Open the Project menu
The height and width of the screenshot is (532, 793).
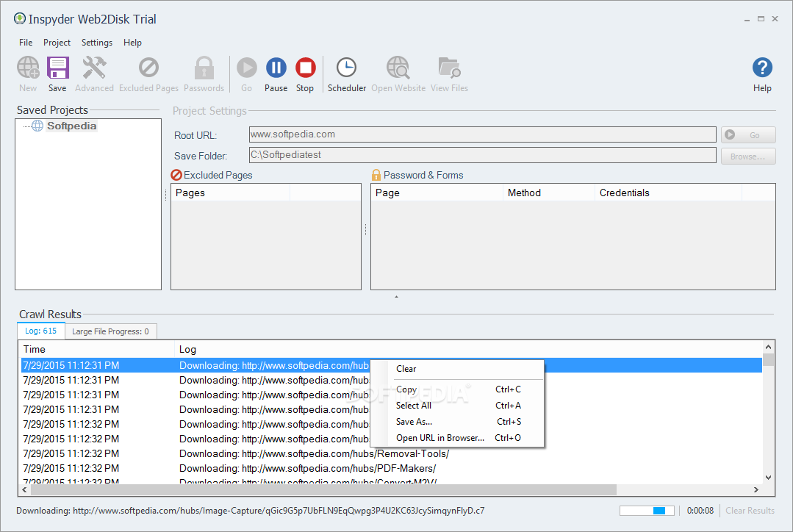tap(57, 43)
